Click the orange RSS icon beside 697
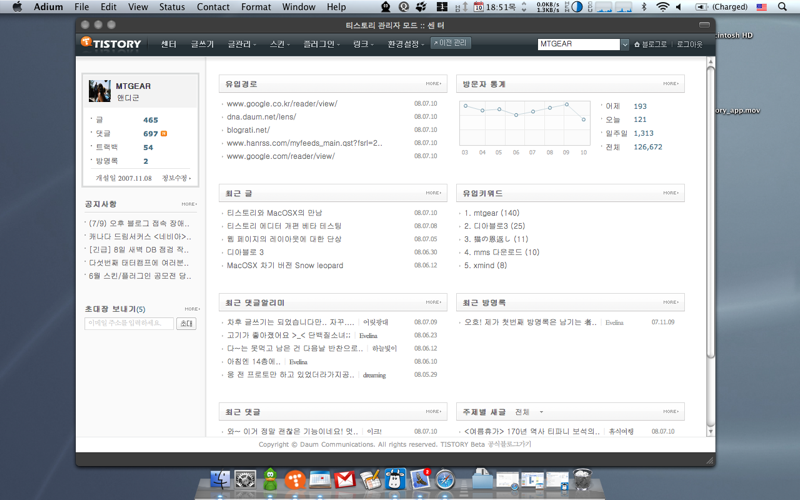800x500 pixels. coord(164,134)
